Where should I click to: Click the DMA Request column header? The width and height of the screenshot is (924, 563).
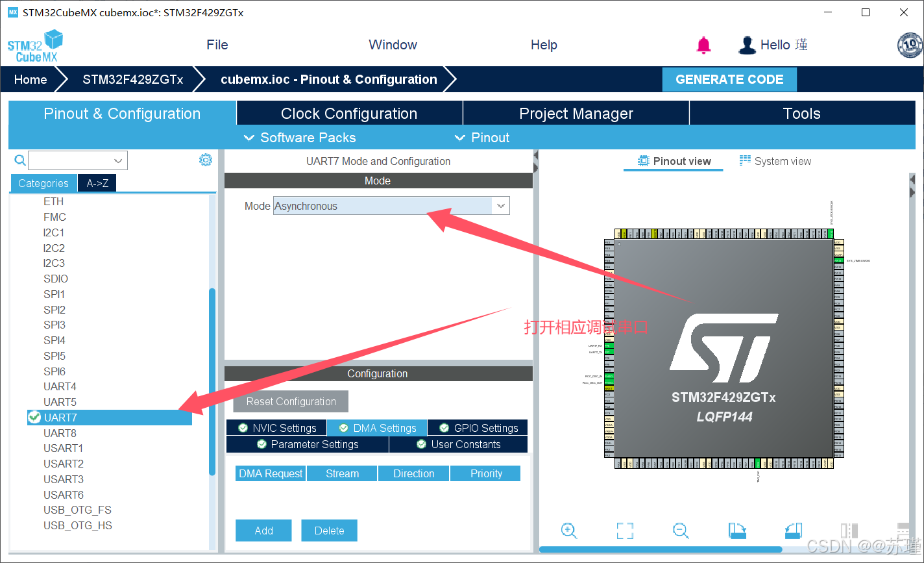[271, 473]
